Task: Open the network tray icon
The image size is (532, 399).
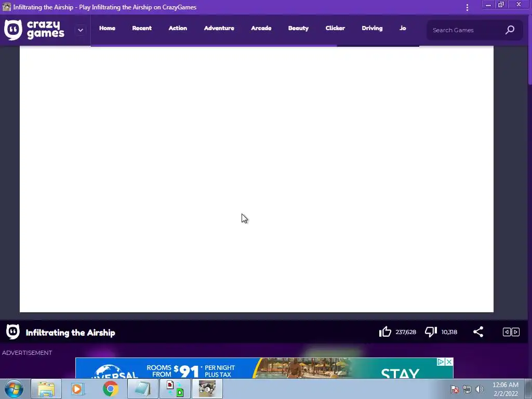Action: tap(467, 389)
